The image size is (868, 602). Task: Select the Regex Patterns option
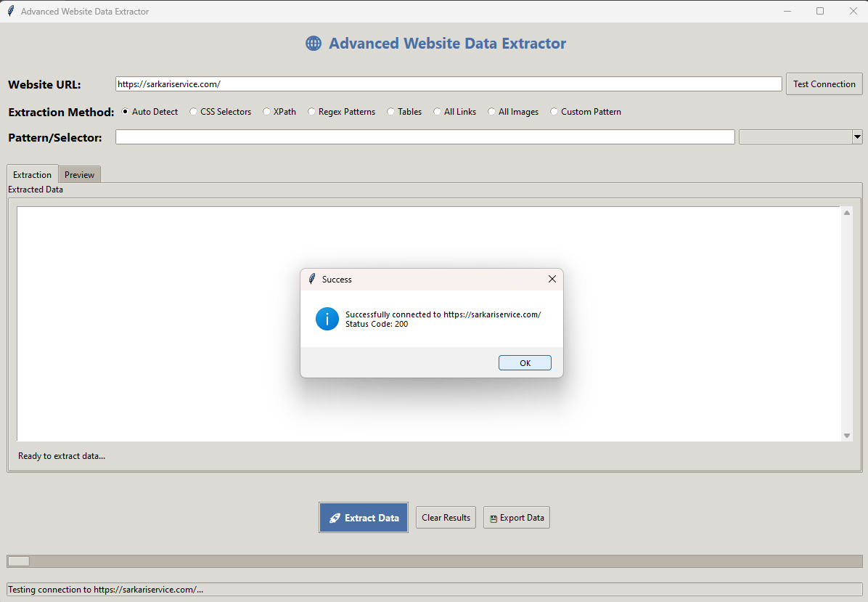312,112
